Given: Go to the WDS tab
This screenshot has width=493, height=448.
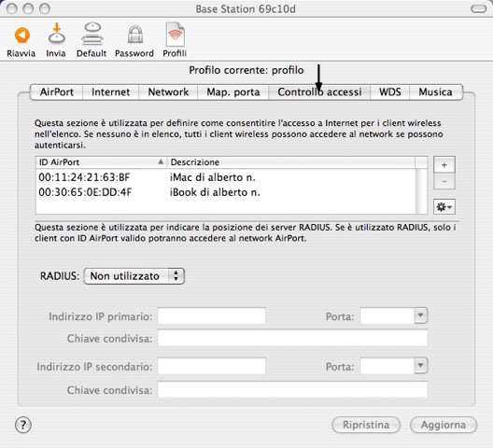Looking at the screenshot, I should [x=390, y=92].
